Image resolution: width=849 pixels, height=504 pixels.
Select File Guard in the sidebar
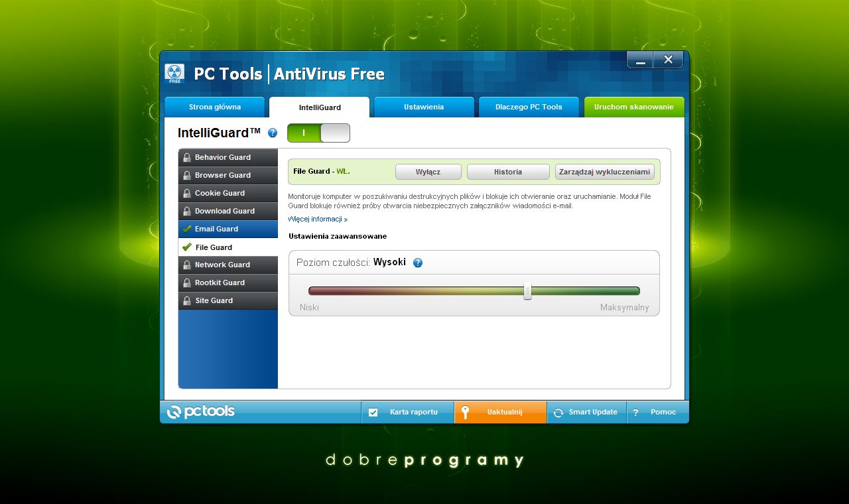pos(228,247)
